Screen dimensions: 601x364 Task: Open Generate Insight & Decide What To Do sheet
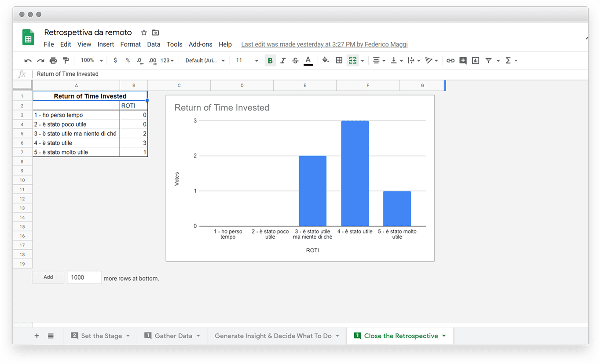[x=277, y=336]
